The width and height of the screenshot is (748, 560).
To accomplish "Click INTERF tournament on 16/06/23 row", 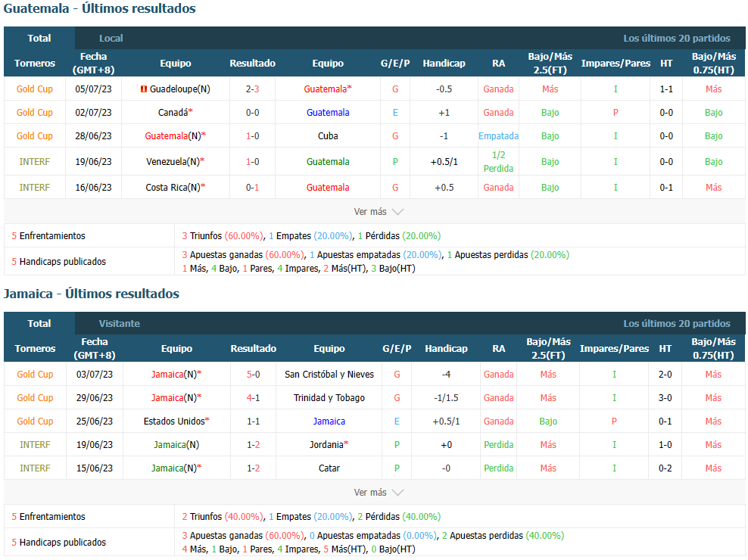I will (35, 188).
